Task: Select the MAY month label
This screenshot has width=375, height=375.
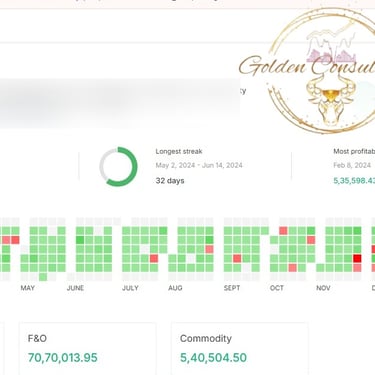Action: coord(28,288)
